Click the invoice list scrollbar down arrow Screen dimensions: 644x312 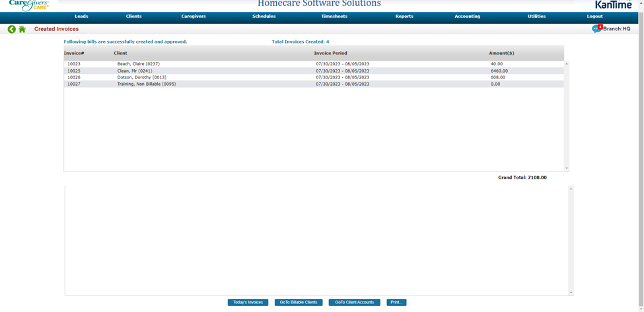[x=566, y=168]
